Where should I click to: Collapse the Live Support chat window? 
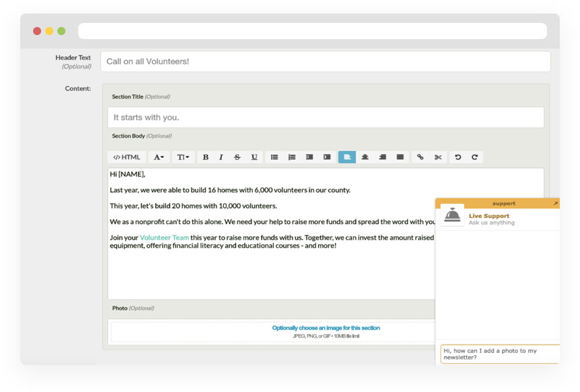coord(556,202)
